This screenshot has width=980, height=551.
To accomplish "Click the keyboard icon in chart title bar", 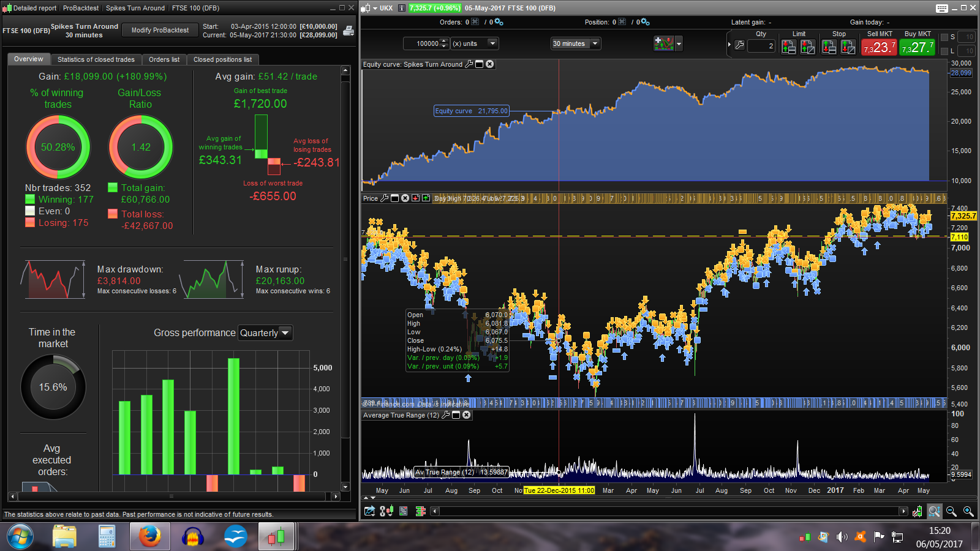I will (x=942, y=8).
